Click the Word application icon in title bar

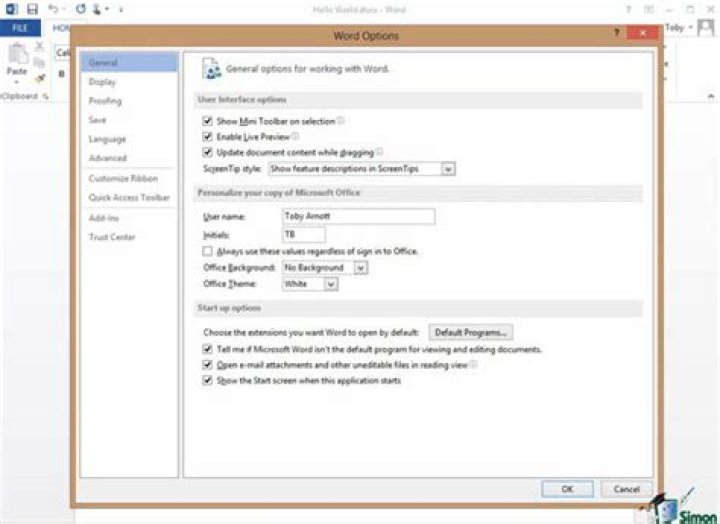pos(11,9)
